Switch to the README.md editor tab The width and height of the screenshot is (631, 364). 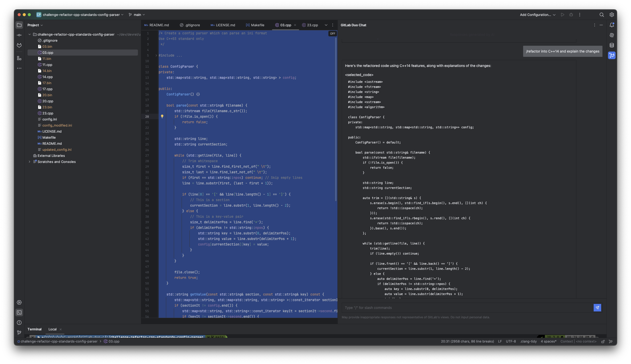click(157, 25)
